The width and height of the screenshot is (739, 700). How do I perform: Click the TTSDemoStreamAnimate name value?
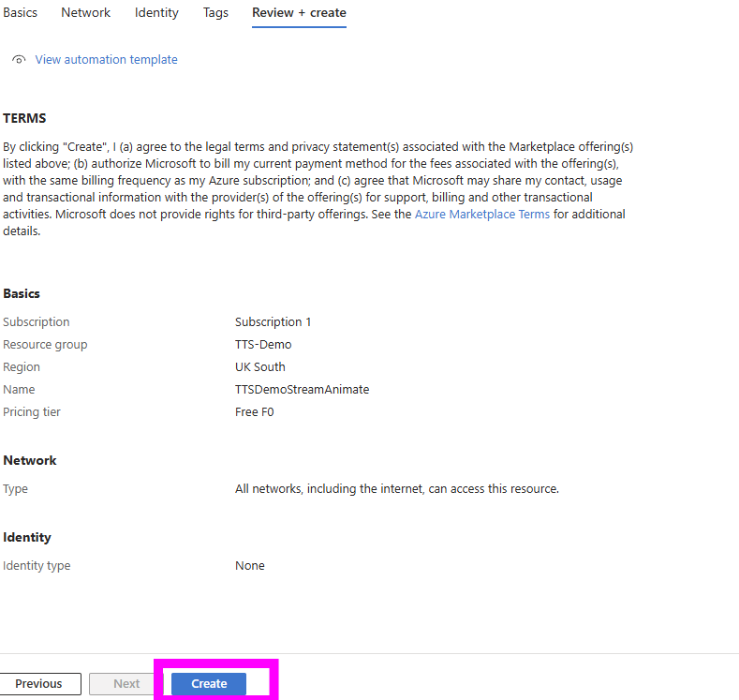302,390
